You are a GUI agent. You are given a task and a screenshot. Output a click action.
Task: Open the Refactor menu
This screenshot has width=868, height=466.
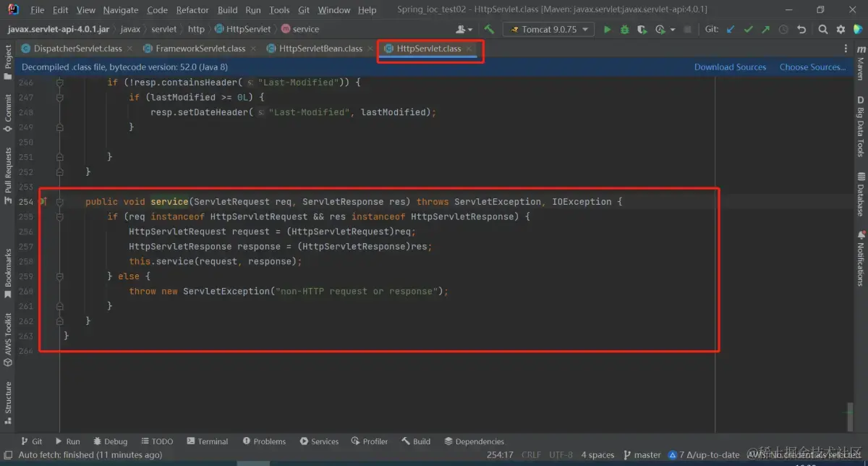tap(192, 10)
